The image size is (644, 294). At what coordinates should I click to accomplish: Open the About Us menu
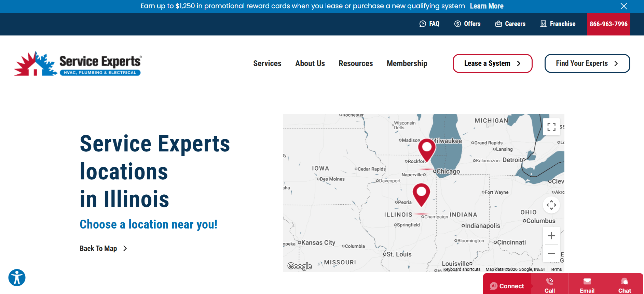tap(310, 63)
